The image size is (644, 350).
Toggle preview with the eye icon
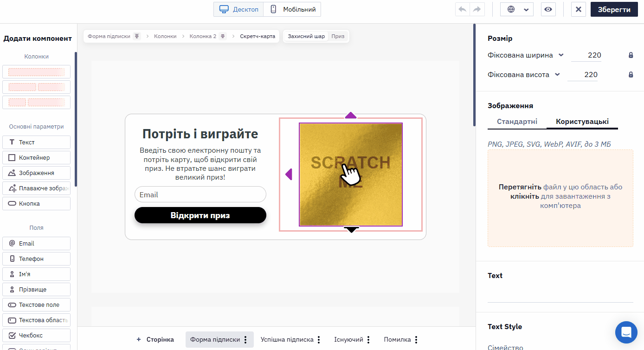[x=548, y=9]
